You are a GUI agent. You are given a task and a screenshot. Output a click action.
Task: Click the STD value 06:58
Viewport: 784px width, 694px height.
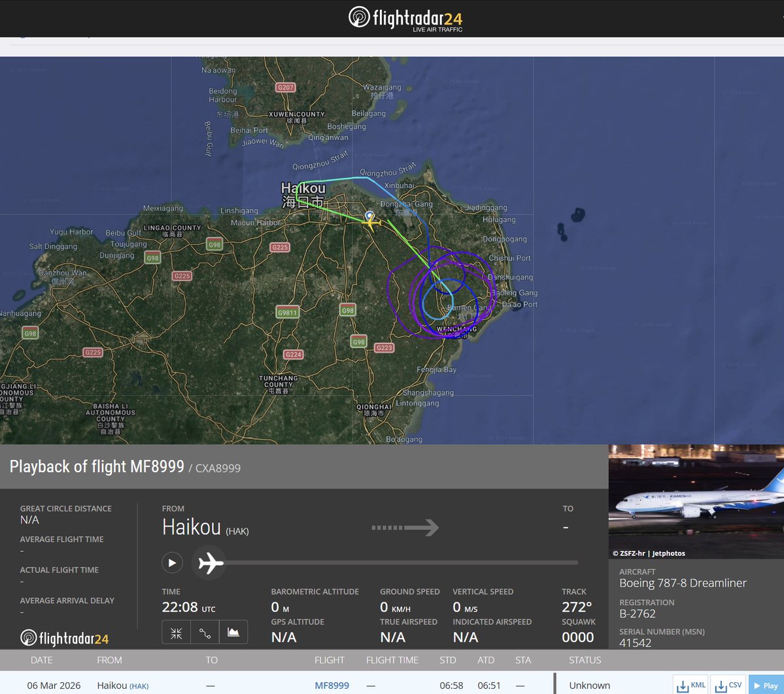(x=451, y=685)
